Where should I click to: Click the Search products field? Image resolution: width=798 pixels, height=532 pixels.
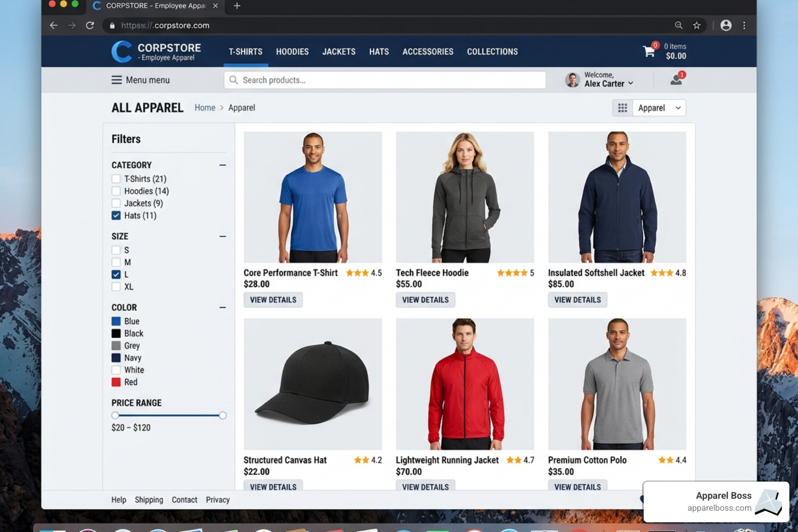click(384, 80)
